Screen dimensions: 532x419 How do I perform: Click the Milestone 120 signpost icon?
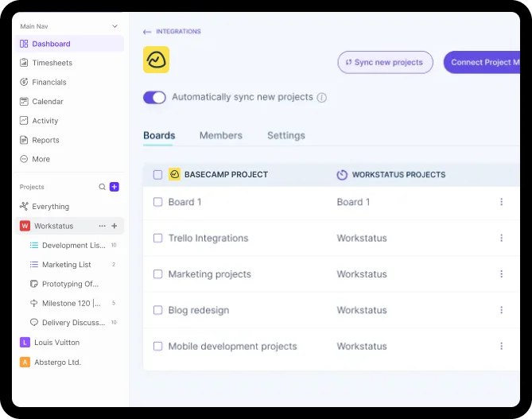(34, 303)
